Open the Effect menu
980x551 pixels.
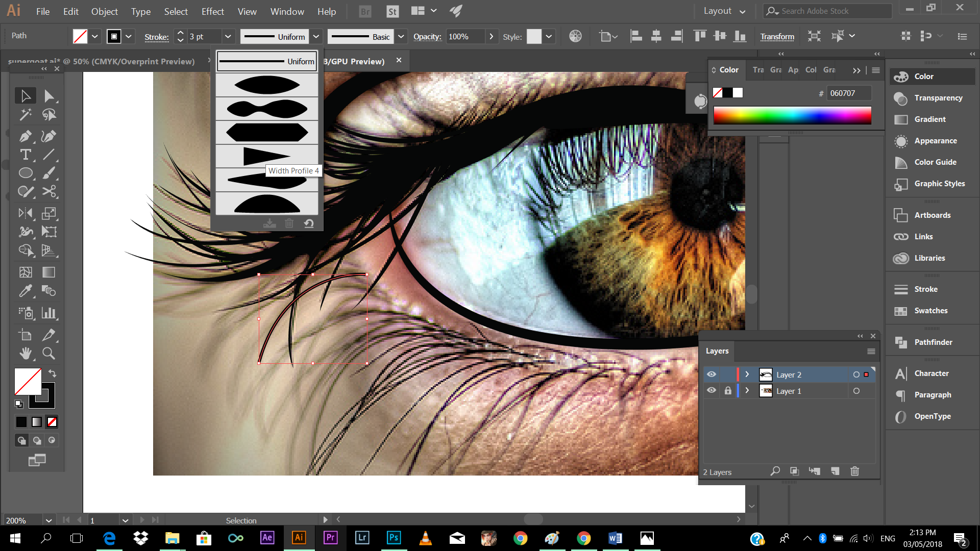213,11
